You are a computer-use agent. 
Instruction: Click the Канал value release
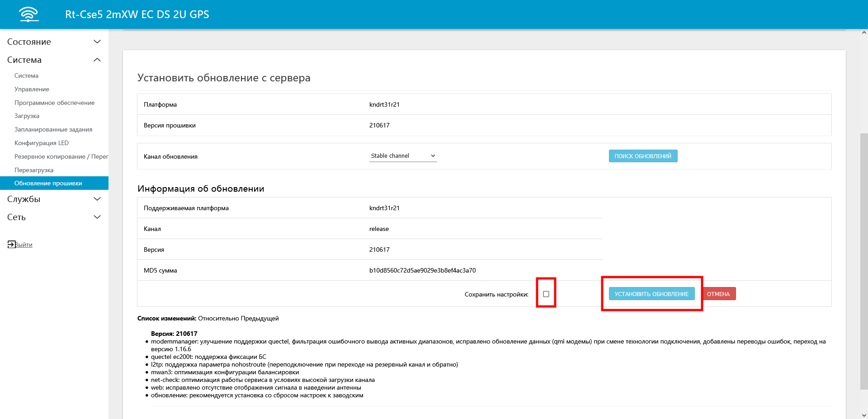coord(379,229)
